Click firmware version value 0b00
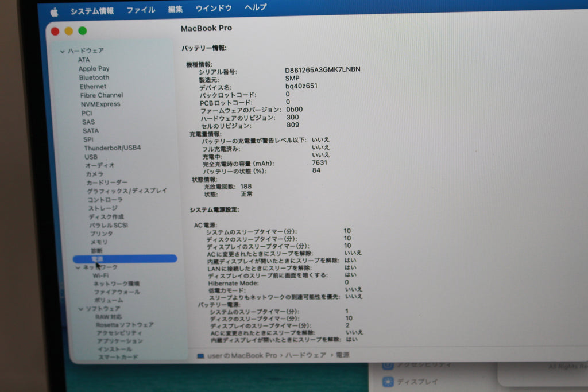 295,110
